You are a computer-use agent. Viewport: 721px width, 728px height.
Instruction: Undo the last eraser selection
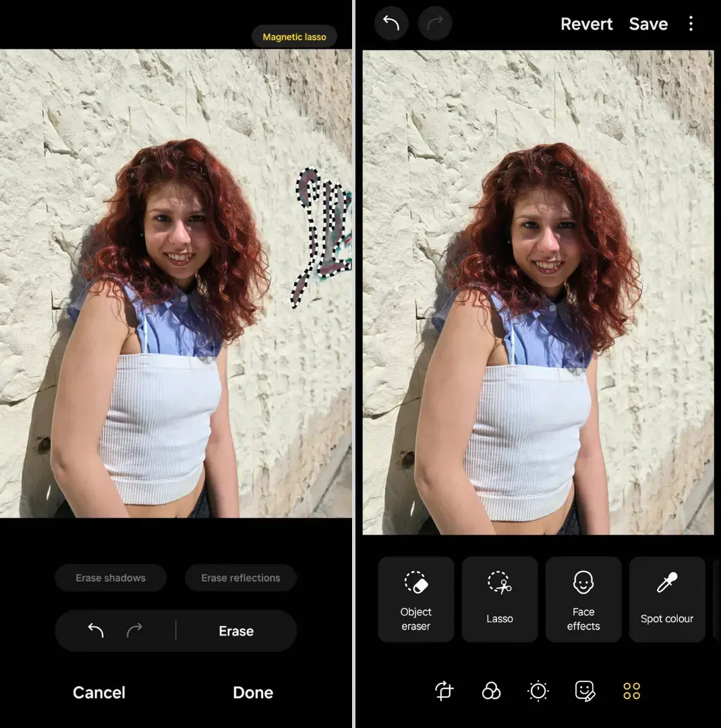[x=96, y=631]
